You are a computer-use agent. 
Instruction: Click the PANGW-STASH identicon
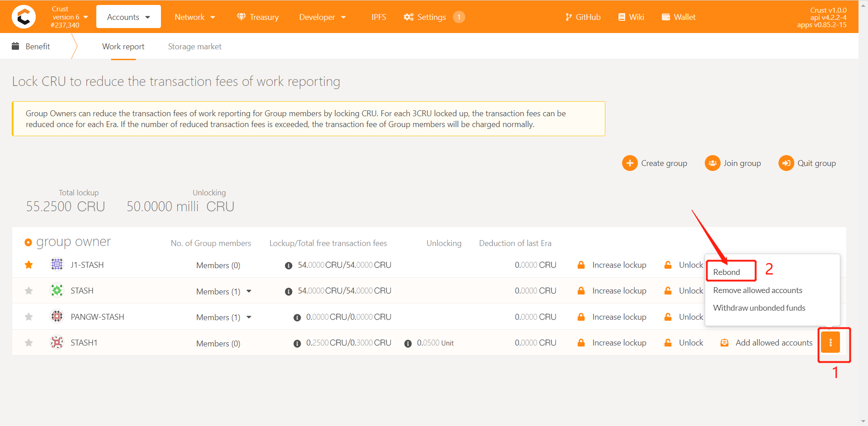tap(57, 316)
